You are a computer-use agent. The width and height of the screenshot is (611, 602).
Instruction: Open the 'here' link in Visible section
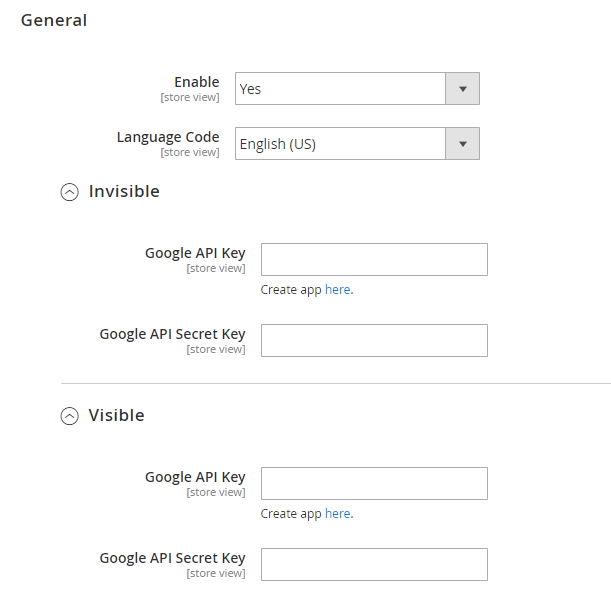337,514
